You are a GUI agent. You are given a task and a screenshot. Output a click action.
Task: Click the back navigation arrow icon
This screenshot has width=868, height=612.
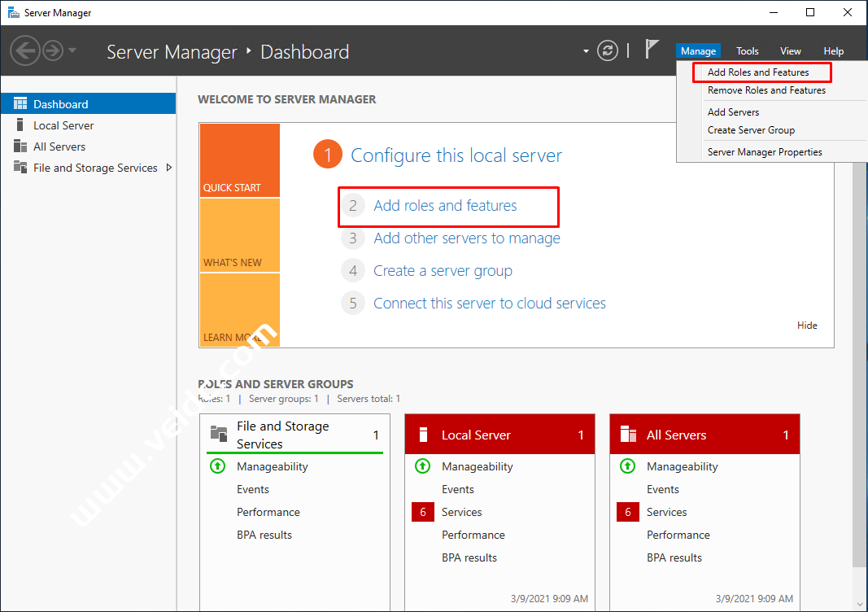(25, 51)
